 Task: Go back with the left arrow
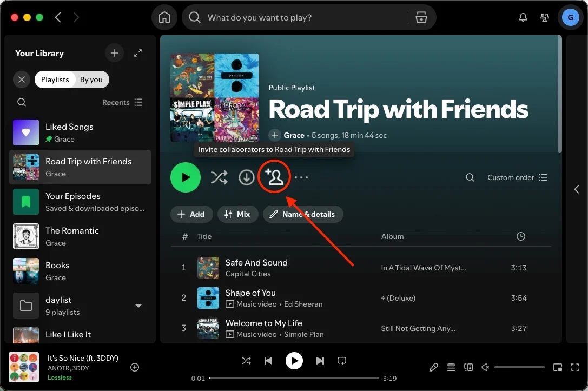(x=58, y=17)
